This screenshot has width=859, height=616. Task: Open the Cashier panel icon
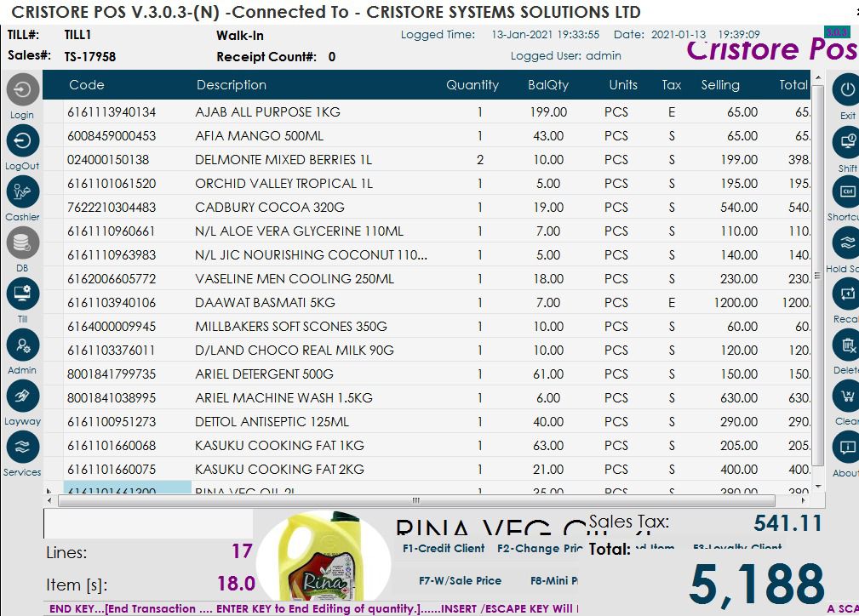pyautogui.click(x=22, y=192)
